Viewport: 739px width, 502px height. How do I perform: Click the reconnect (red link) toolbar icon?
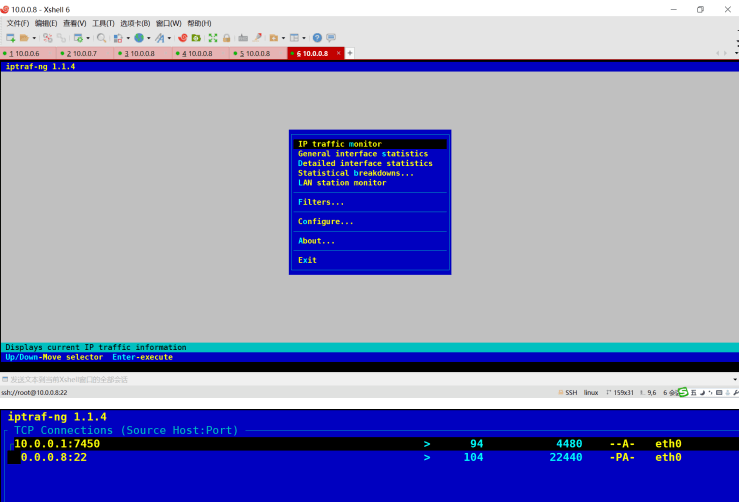point(48,38)
